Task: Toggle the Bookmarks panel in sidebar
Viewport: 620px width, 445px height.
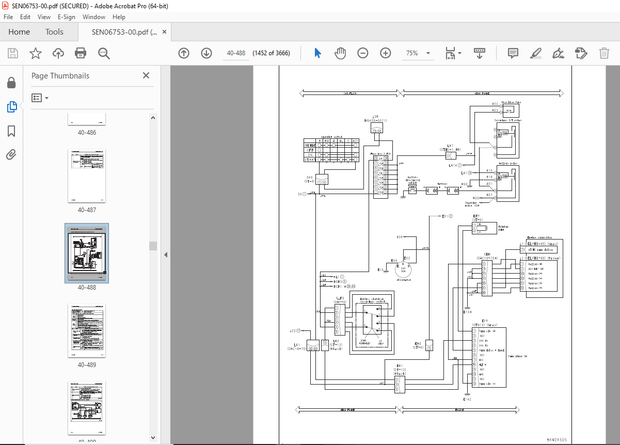Action: click(12, 130)
